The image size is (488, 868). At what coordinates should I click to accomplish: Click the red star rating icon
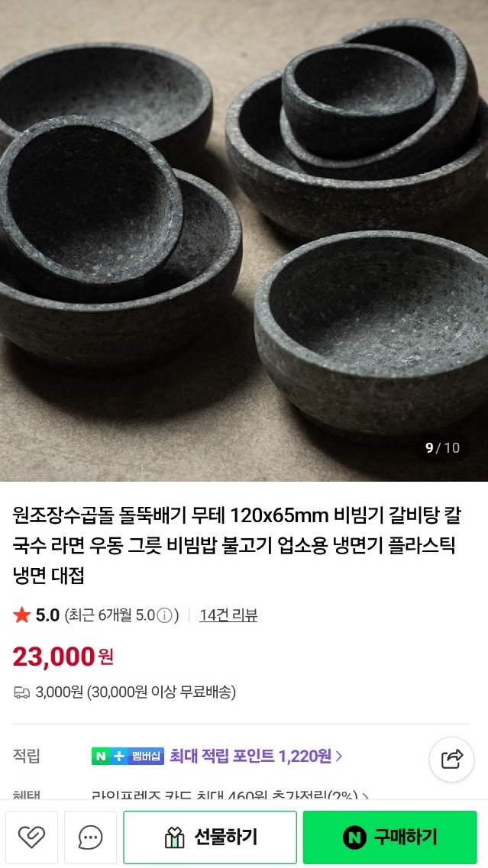[x=23, y=615]
